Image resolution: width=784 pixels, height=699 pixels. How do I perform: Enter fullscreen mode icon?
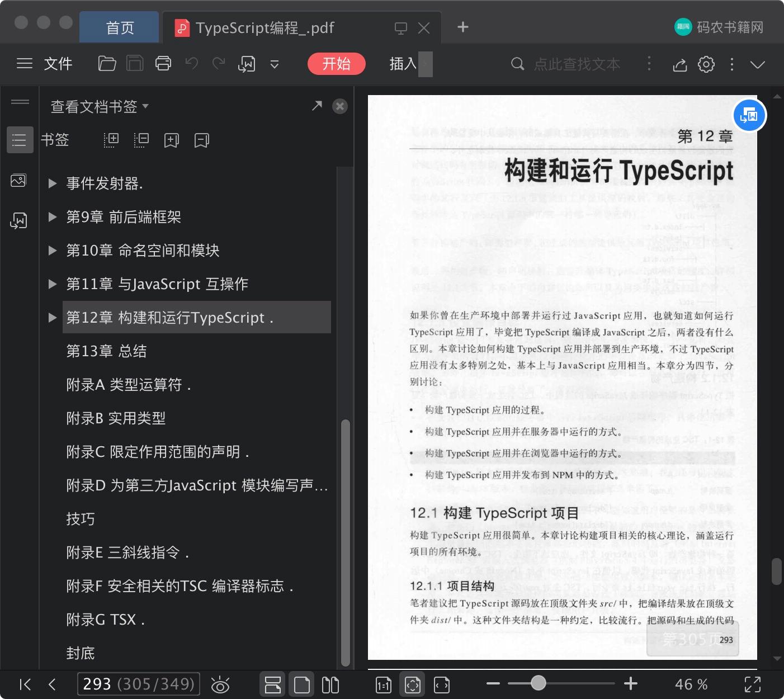pyautogui.click(x=753, y=684)
